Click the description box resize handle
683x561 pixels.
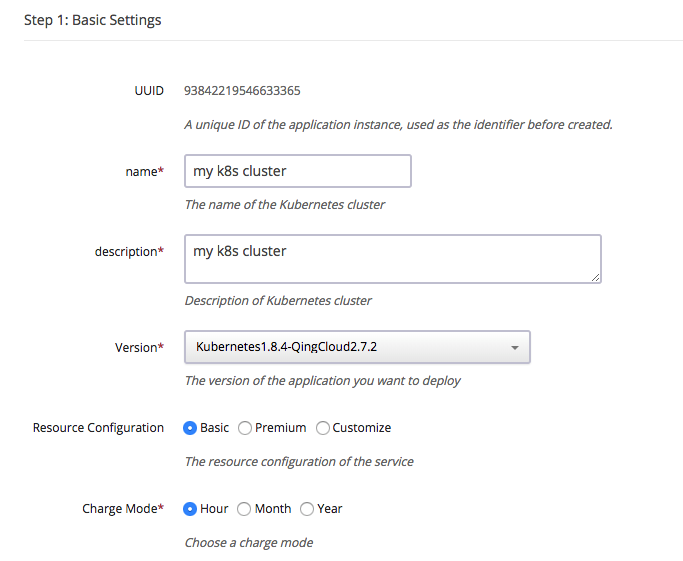pyautogui.click(x=596, y=278)
